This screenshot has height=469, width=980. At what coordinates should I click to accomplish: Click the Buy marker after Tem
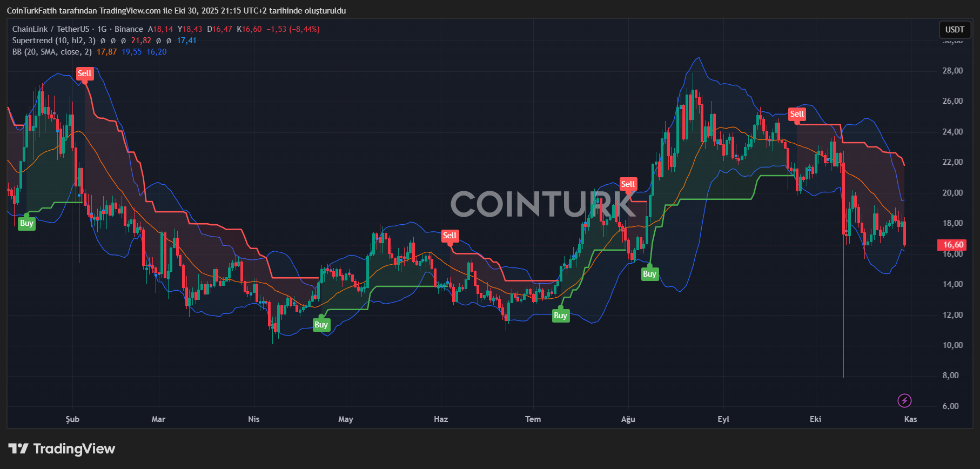point(560,316)
